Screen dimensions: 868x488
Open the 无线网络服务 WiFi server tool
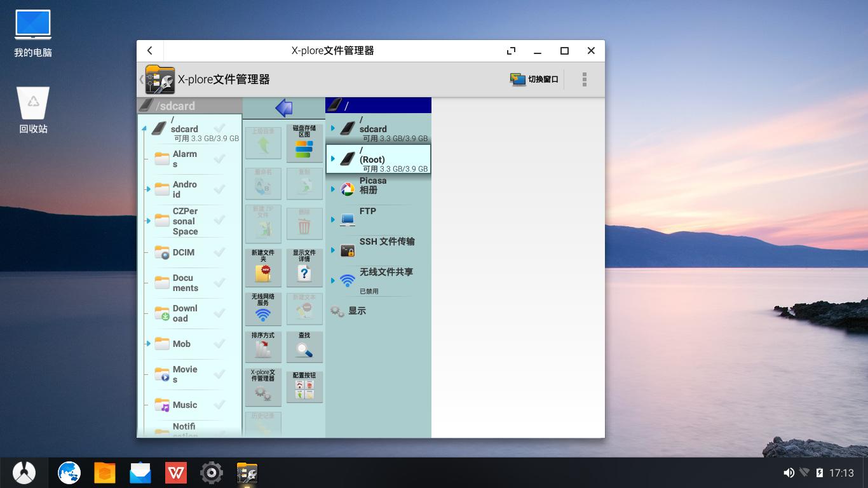coord(263,308)
